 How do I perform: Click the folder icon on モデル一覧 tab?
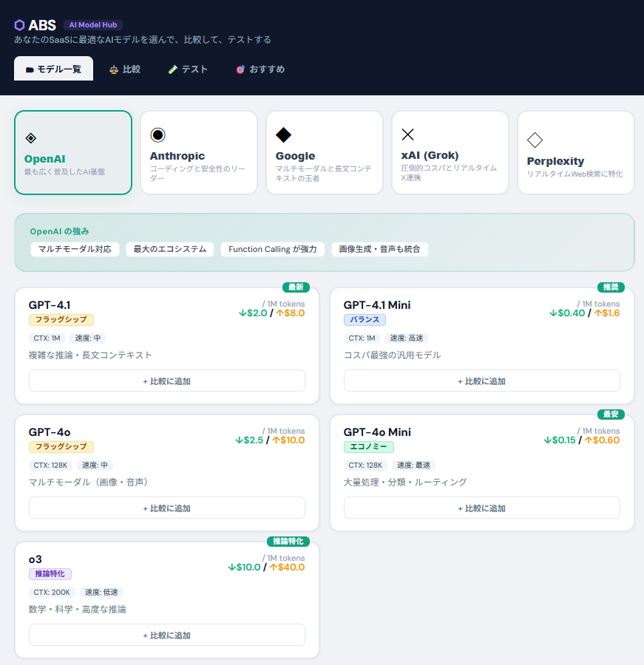point(30,70)
